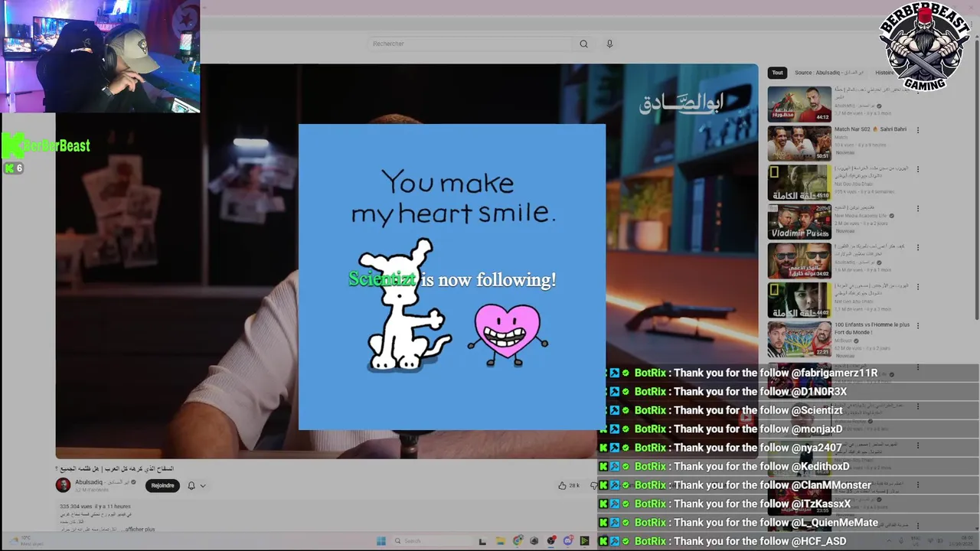Image resolution: width=980 pixels, height=551 pixels.
Task: Click the streamer webcam overlay
Action: (x=100, y=57)
